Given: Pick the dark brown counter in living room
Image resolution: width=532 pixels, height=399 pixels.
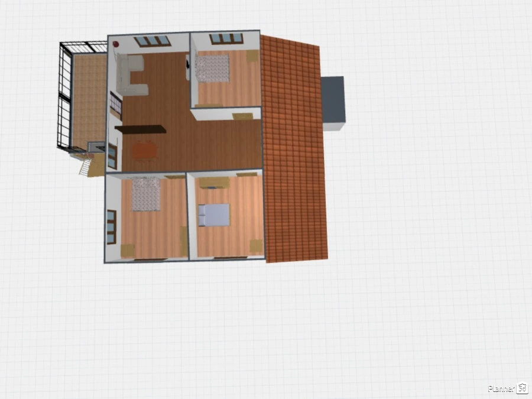Looking at the screenshot, I should tap(141, 128).
